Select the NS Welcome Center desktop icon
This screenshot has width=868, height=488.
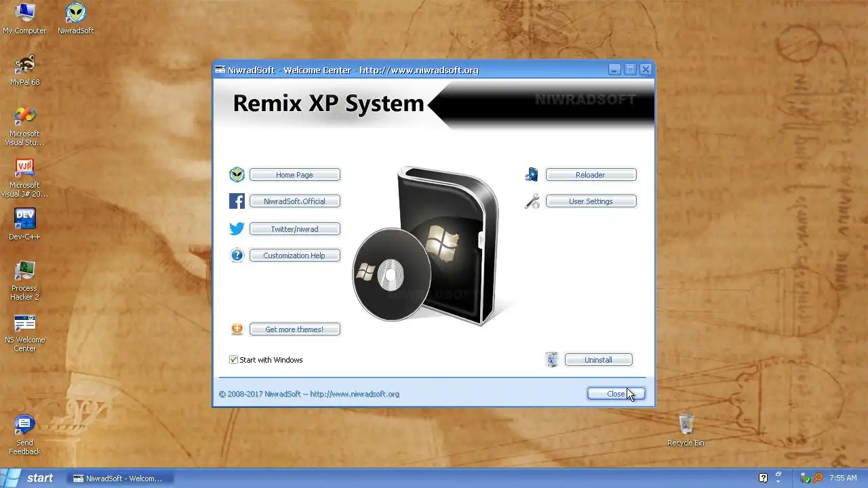point(24,332)
